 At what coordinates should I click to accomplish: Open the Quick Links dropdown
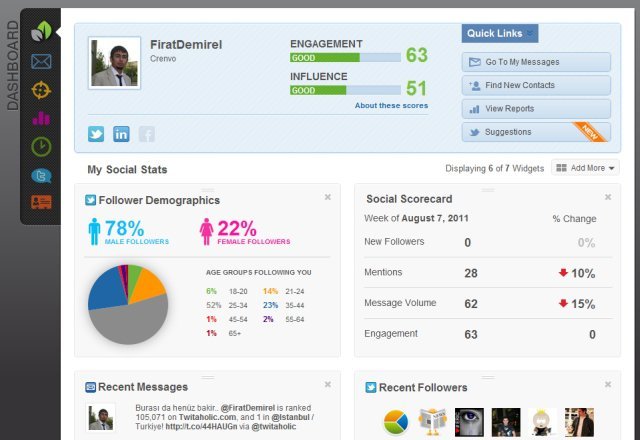pyautogui.click(x=500, y=33)
